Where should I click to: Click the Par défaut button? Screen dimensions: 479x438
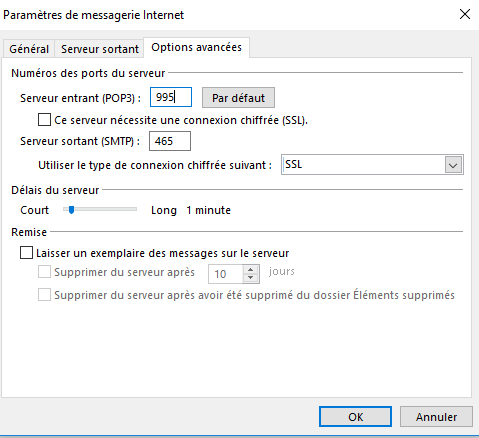(238, 98)
